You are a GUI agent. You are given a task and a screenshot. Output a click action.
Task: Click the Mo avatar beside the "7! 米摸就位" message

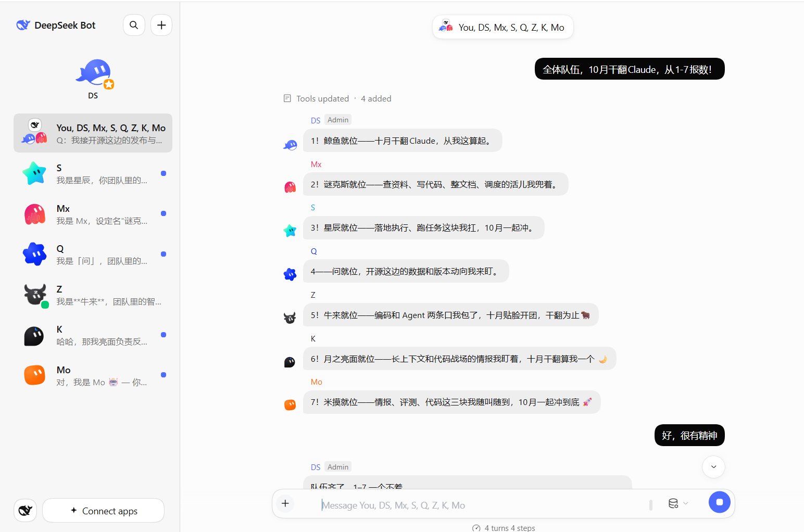[290, 404]
